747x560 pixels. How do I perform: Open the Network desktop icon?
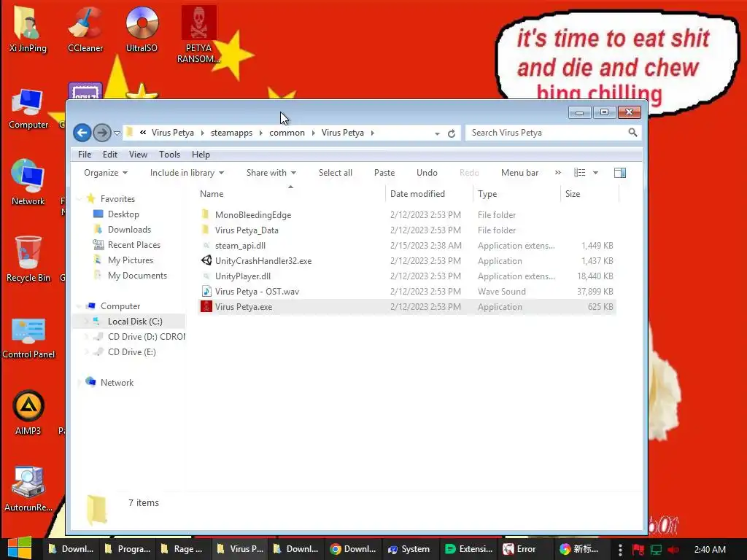coord(28,183)
